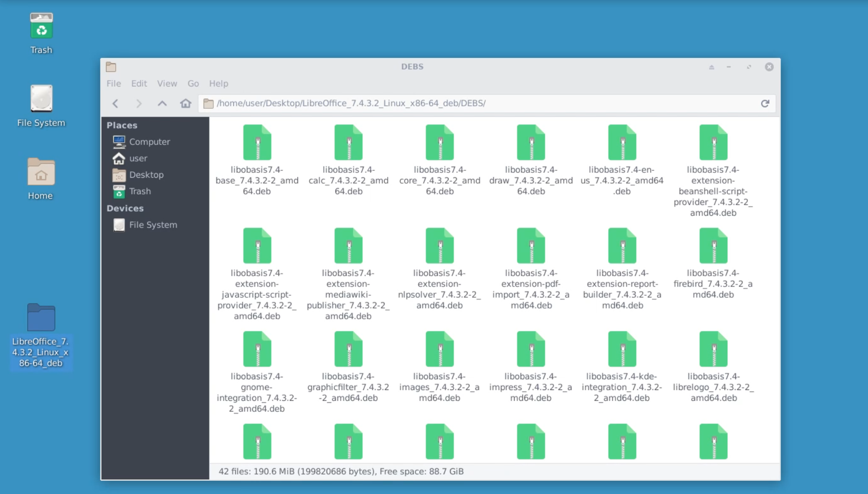Select the extension-nlpsolver deb file icon
Screen dimensions: 868x494
point(440,246)
